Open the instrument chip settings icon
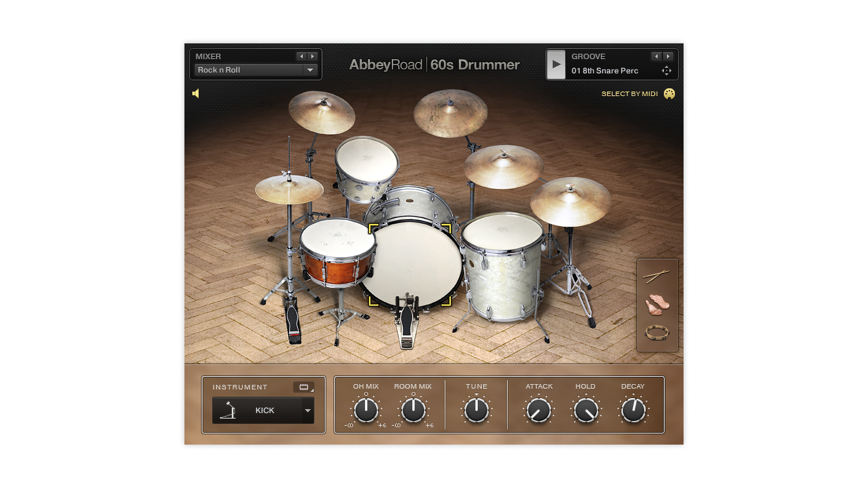This screenshot has width=868, height=488. (304, 387)
